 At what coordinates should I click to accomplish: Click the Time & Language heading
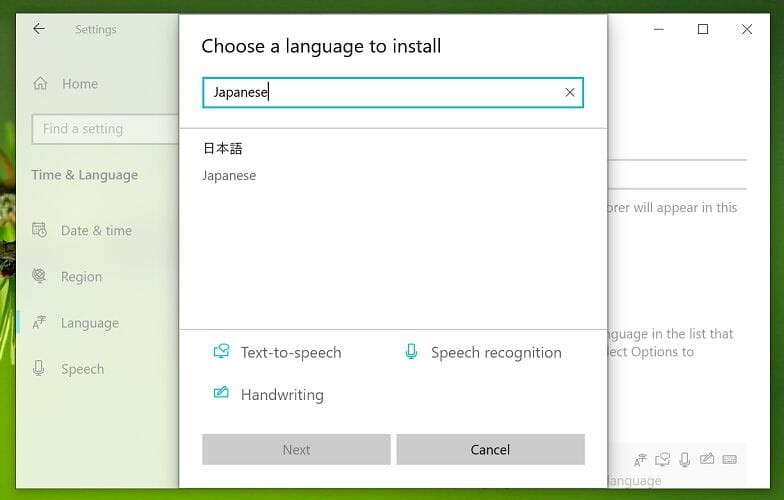pos(85,175)
